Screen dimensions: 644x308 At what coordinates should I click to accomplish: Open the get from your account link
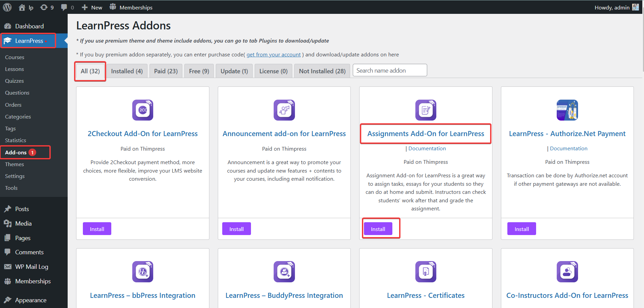(x=273, y=55)
